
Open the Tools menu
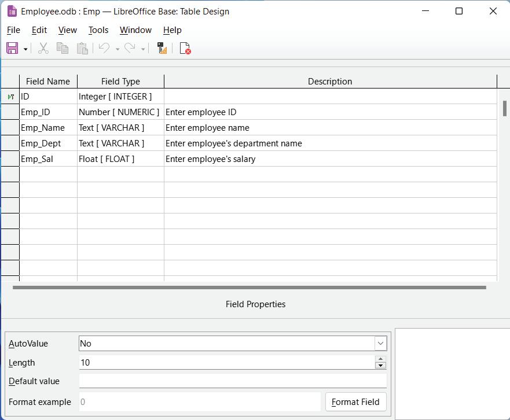pos(98,30)
